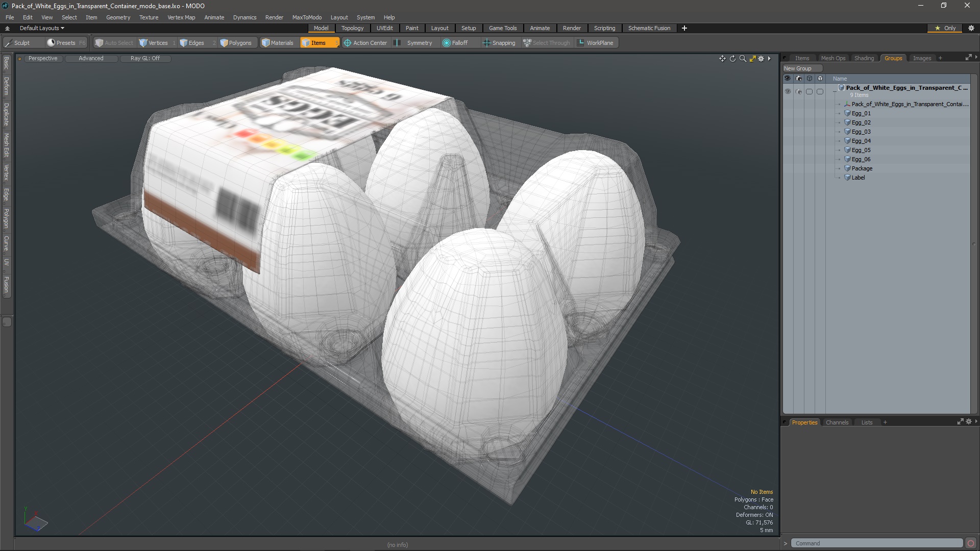This screenshot has height=551, width=980.
Task: Open the Perspective view type dropdown
Action: pyautogui.click(x=43, y=59)
